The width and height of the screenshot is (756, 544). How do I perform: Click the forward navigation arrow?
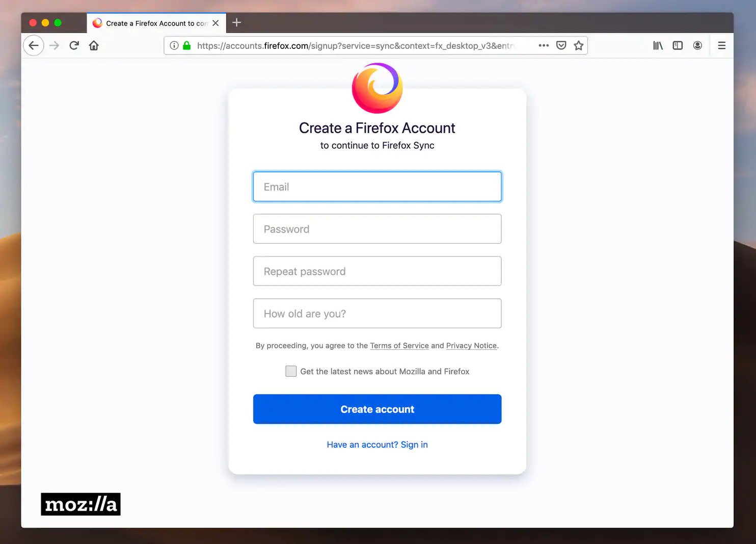(x=54, y=45)
